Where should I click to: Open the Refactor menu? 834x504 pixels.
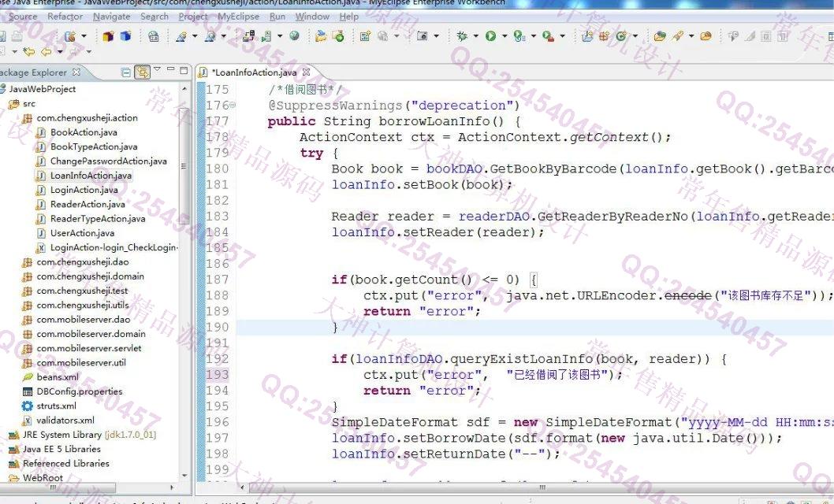(65, 17)
